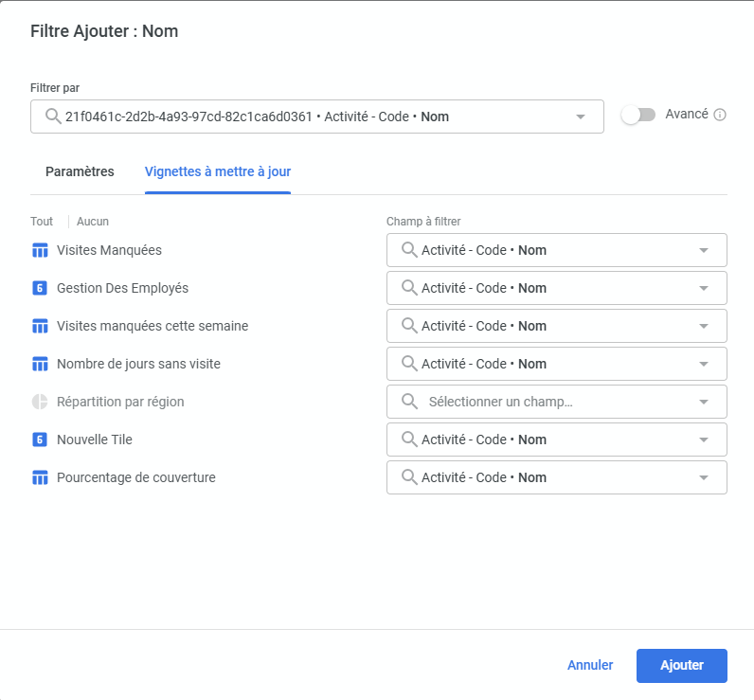
Task: Click table icon for Pourcentage de couverture
Action: coord(40,478)
